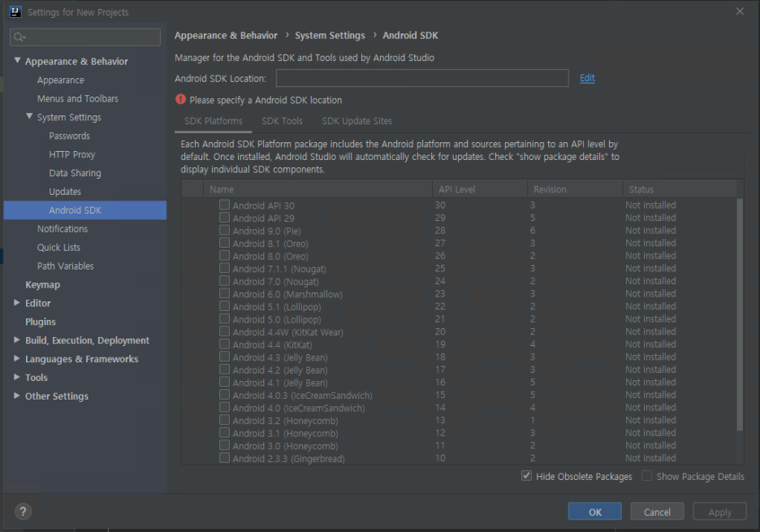Click the Cancel button
This screenshot has height=532, width=760.
click(657, 512)
